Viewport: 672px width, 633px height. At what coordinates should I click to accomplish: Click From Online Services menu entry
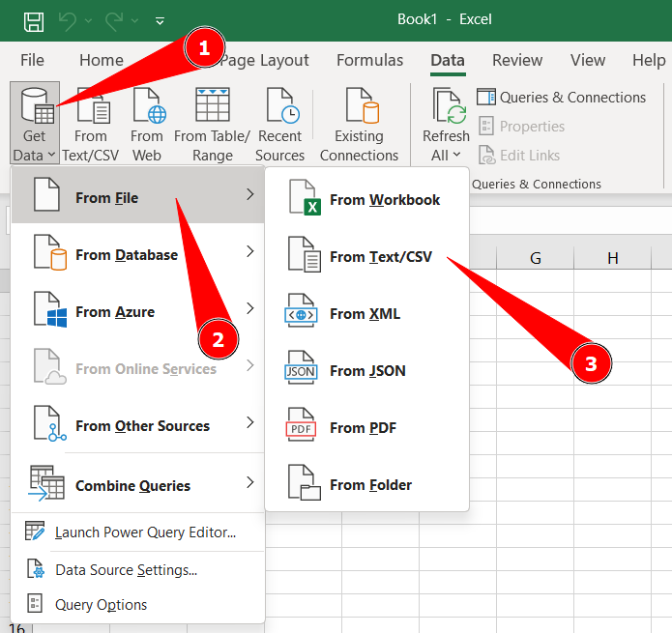(138, 366)
